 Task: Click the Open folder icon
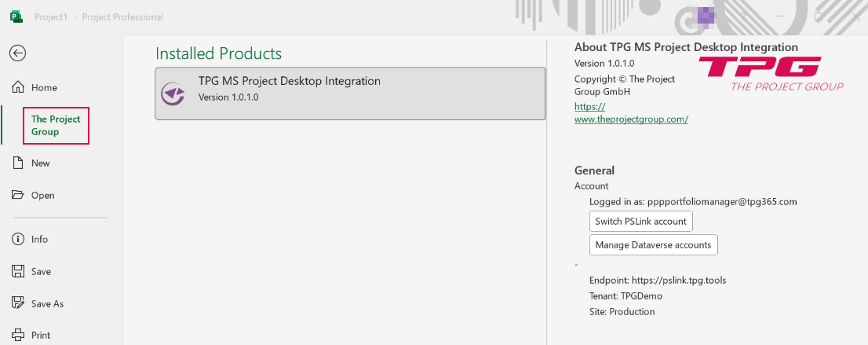click(18, 195)
